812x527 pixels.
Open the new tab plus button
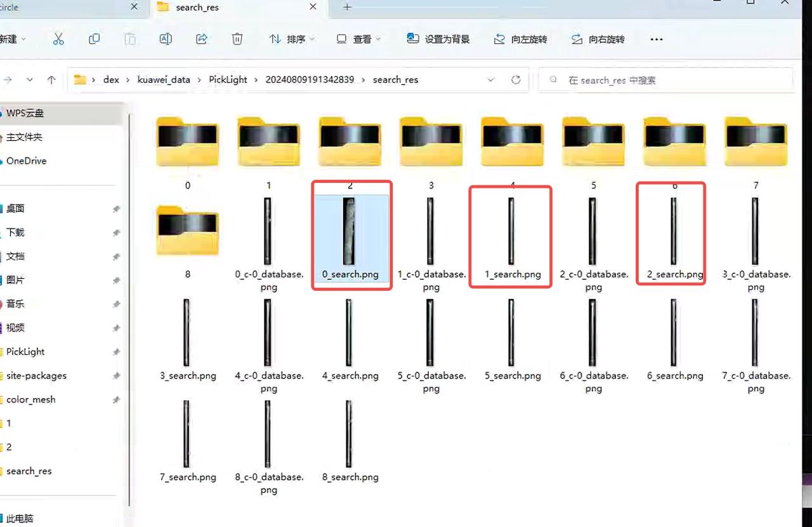pyautogui.click(x=347, y=8)
